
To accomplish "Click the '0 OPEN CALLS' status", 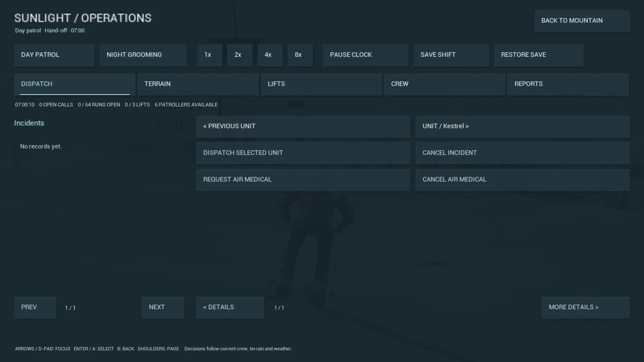I will (x=56, y=105).
